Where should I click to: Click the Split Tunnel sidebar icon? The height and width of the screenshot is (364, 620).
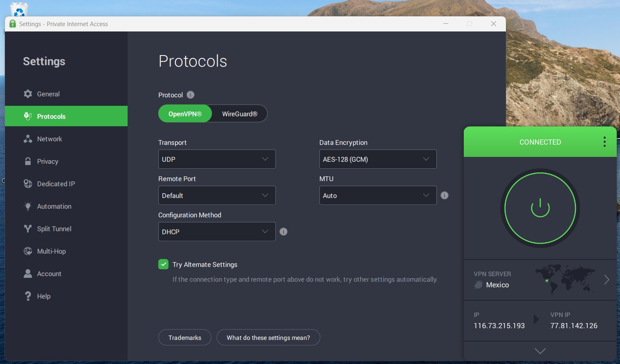[28, 229]
